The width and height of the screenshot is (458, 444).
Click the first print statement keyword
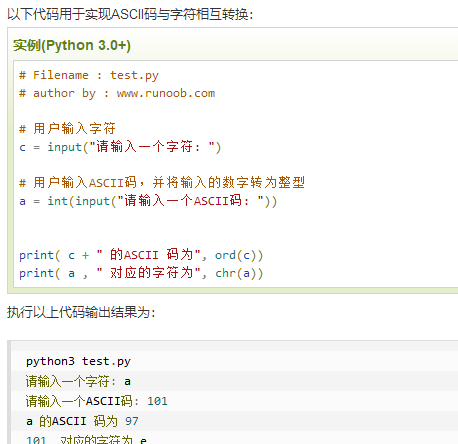coord(36,255)
